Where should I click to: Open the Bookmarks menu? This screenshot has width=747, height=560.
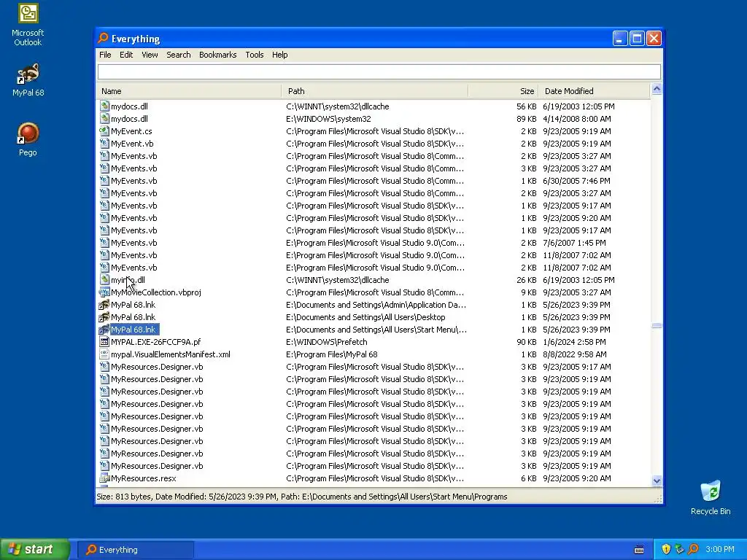click(x=217, y=55)
